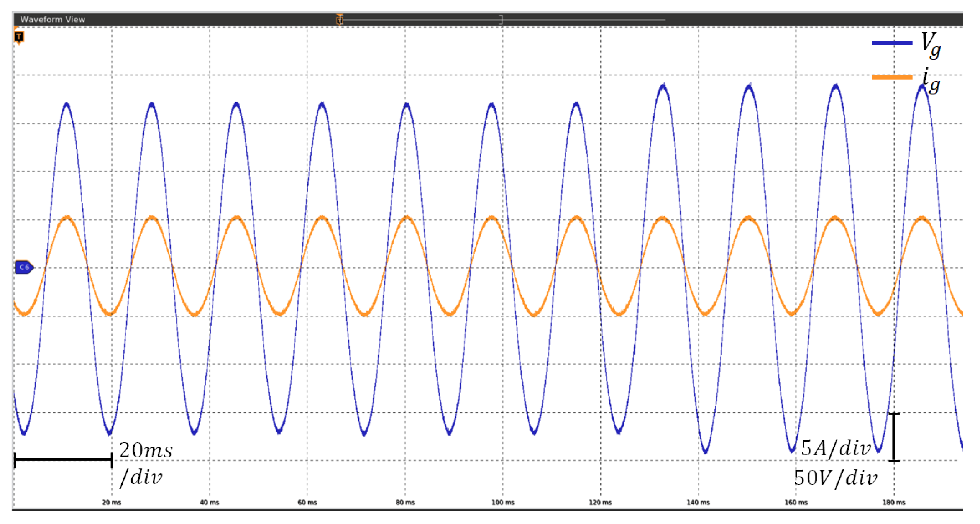
Task: Click the blue C6 channel badge
Action: coord(24,267)
